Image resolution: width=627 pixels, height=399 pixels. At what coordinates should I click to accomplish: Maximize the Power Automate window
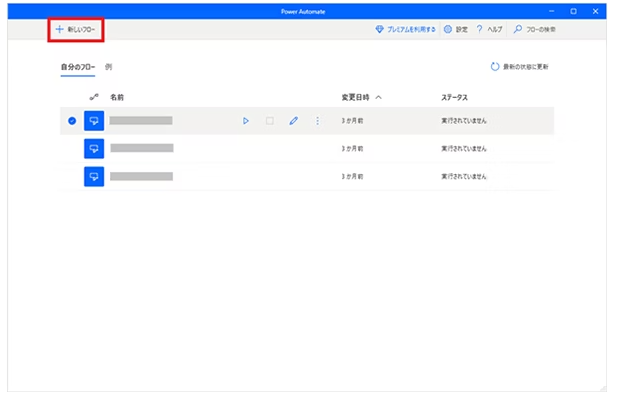pyautogui.click(x=573, y=11)
